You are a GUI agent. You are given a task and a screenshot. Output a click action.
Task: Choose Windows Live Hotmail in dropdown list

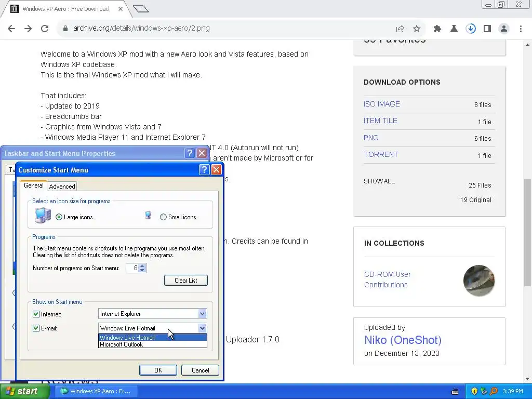pos(153,338)
